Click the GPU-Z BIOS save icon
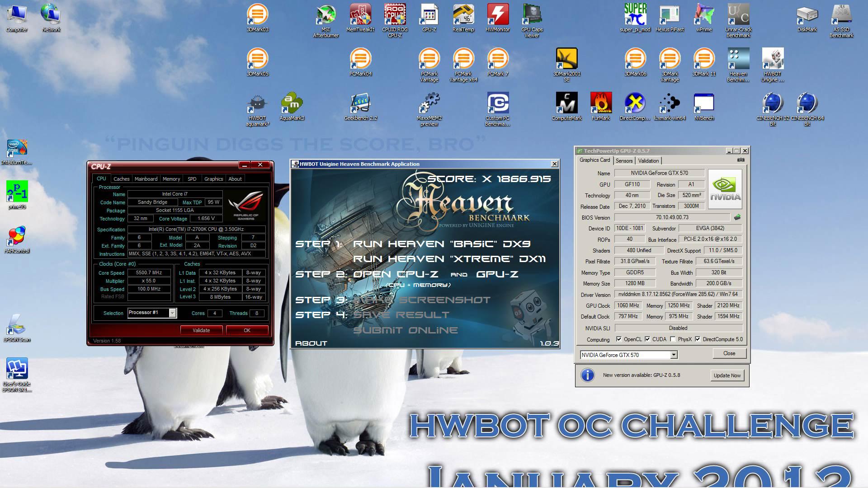The width and height of the screenshot is (868, 488). (x=737, y=217)
